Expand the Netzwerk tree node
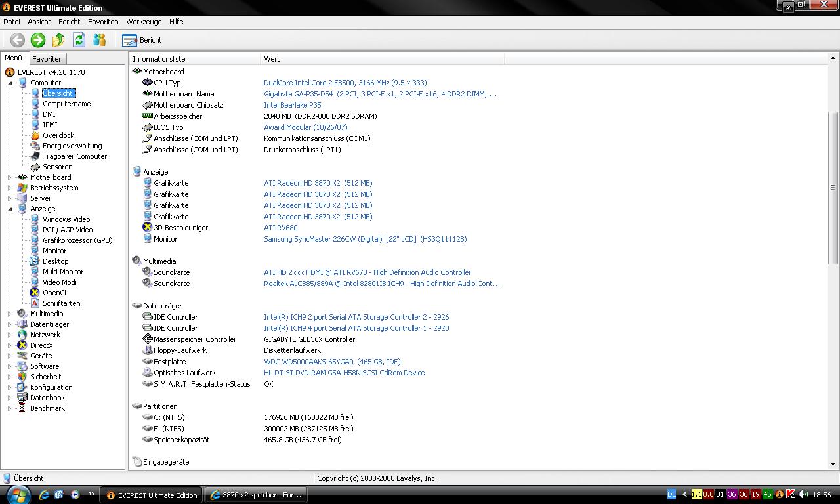 click(10, 335)
